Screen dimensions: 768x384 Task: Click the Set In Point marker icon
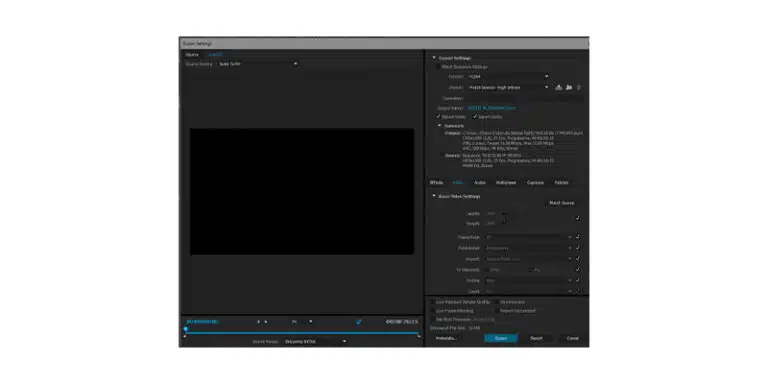(259, 322)
